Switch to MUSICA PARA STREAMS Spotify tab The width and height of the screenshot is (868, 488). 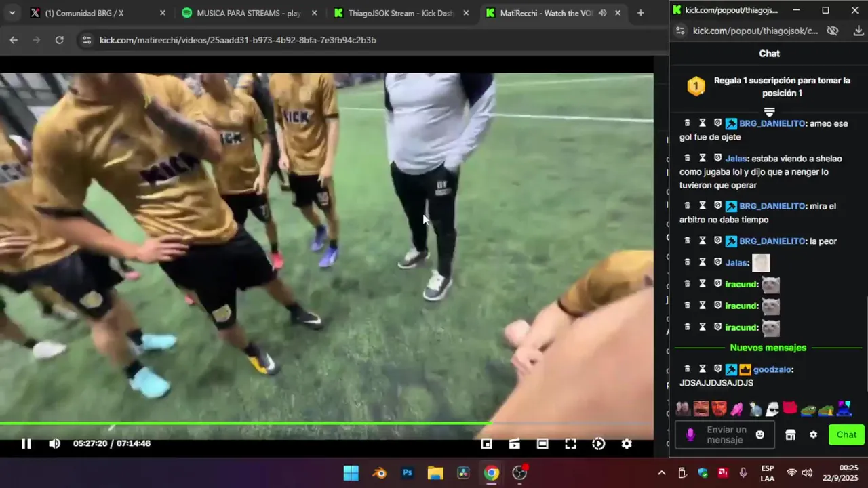(249, 13)
